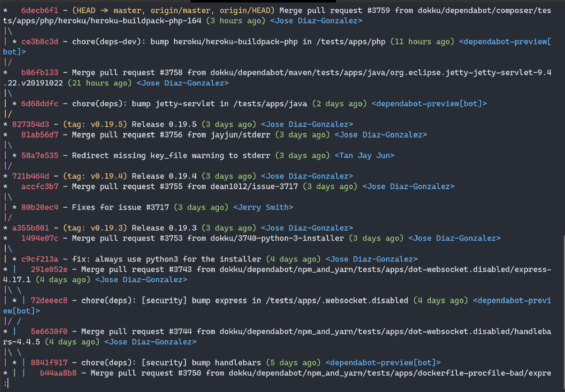Select the tag v0.19.3 label
Screen dimensions: 565x392
coord(95,228)
